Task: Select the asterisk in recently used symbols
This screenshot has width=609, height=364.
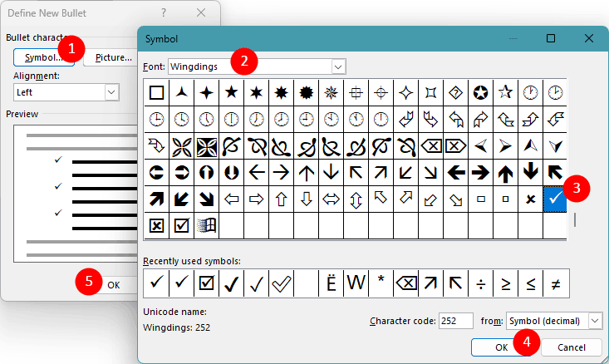Action: click(381, 283)
